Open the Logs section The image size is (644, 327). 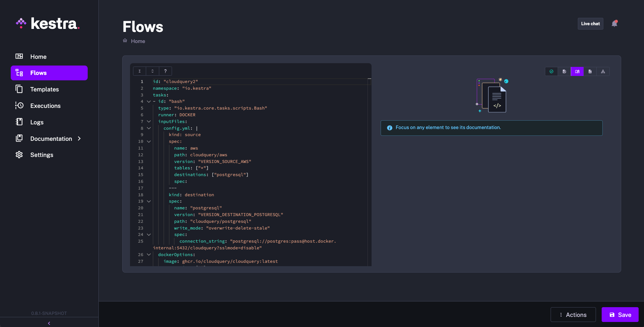click(x=49, y=122)
